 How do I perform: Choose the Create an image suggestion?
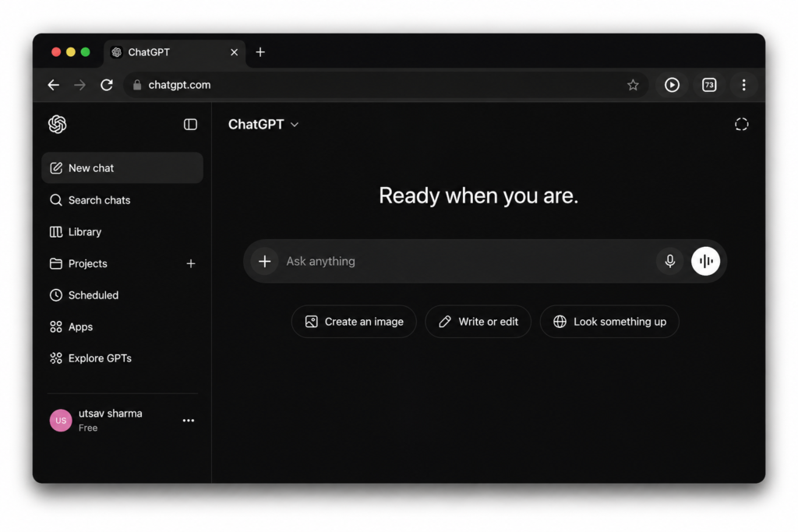(354, 322)
